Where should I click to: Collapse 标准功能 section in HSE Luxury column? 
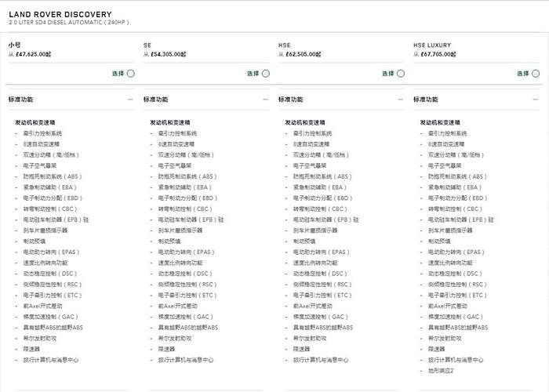(536, 100)
